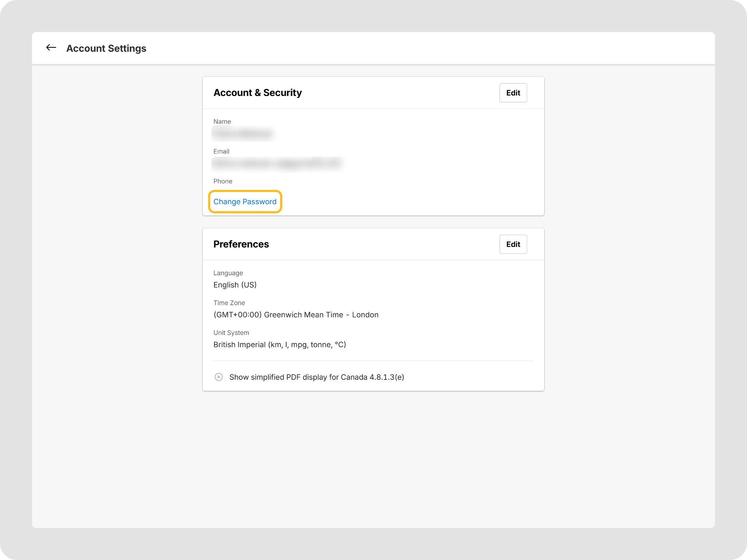Image resolution: width=747 pixels, height=560 pixels.
Task: Edit the Preferences section
Action: [x=512, y=244]
